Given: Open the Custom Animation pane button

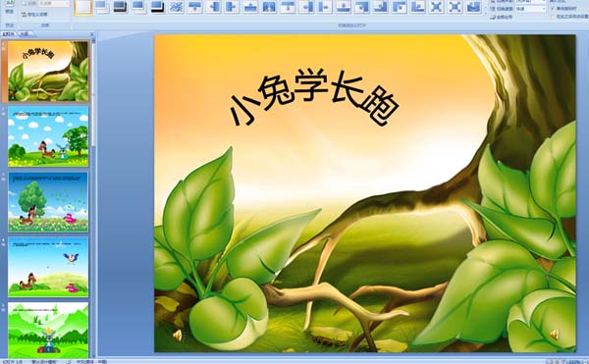Looking at the screenshot, I should (x=34, y=15).
